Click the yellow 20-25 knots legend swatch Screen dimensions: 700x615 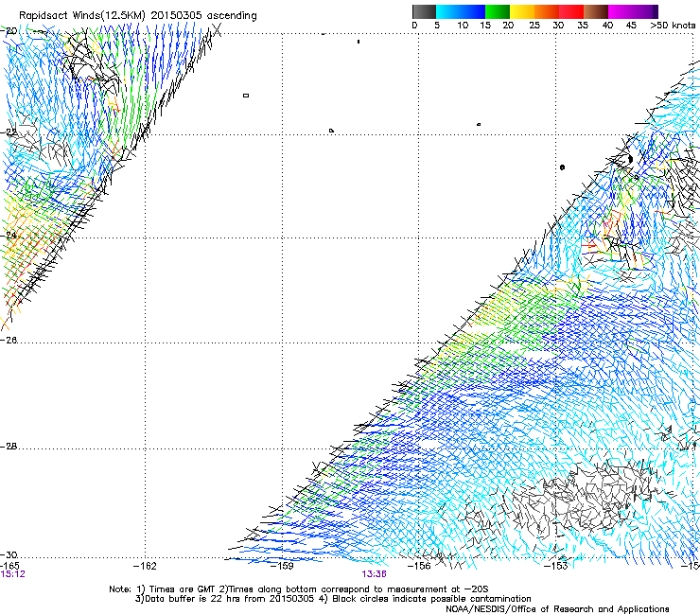pos(522,11)
